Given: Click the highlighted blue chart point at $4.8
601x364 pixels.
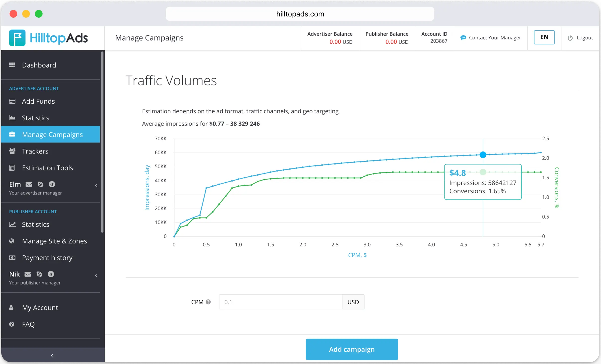Looking at the screenshot, I should [x=483, y=155].
